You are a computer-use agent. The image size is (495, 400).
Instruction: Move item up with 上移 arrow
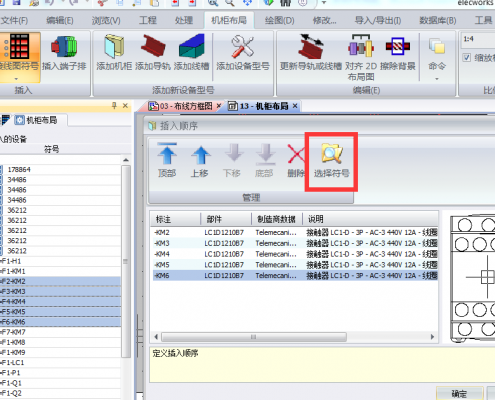200,154
